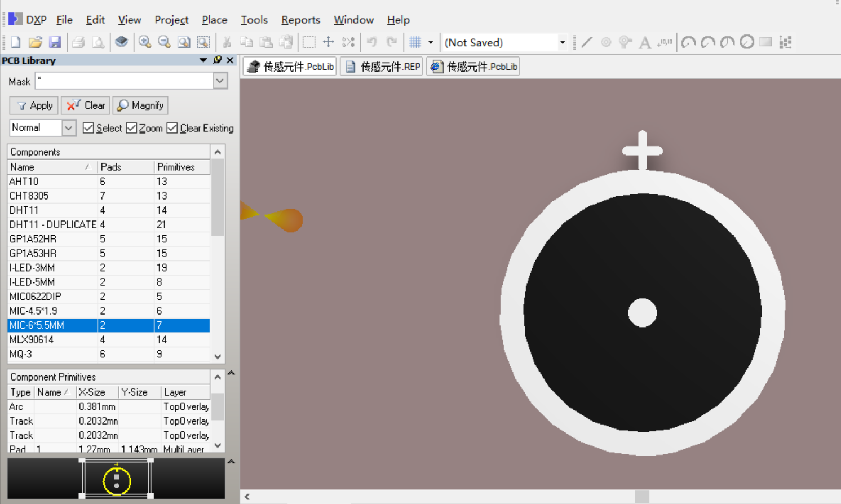Paste array tool icon
841x504 pixels.
click(x=785, y=42)
